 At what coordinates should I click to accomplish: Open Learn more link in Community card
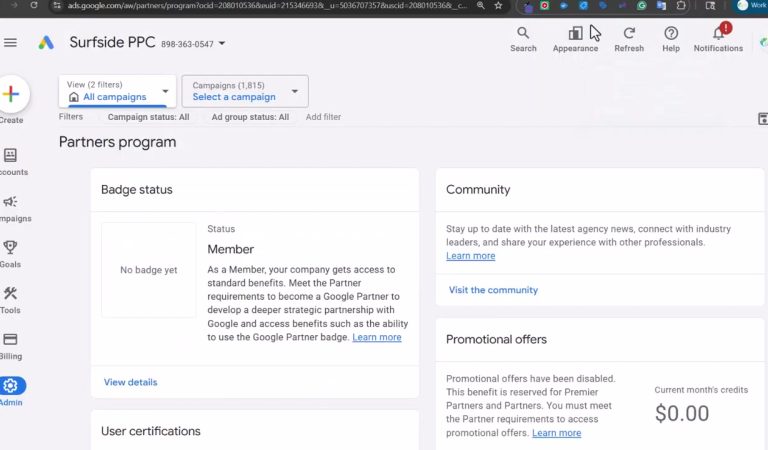click(x=470, y=256)
